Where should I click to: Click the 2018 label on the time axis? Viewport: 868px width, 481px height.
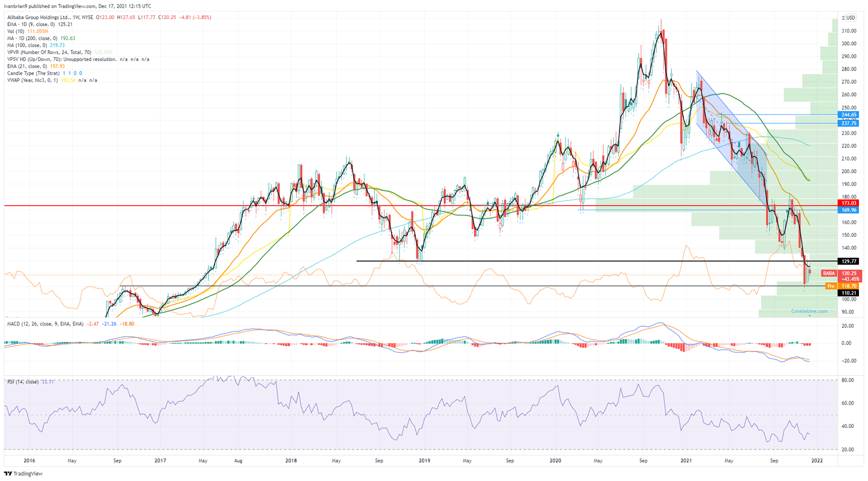click(291, 461)
